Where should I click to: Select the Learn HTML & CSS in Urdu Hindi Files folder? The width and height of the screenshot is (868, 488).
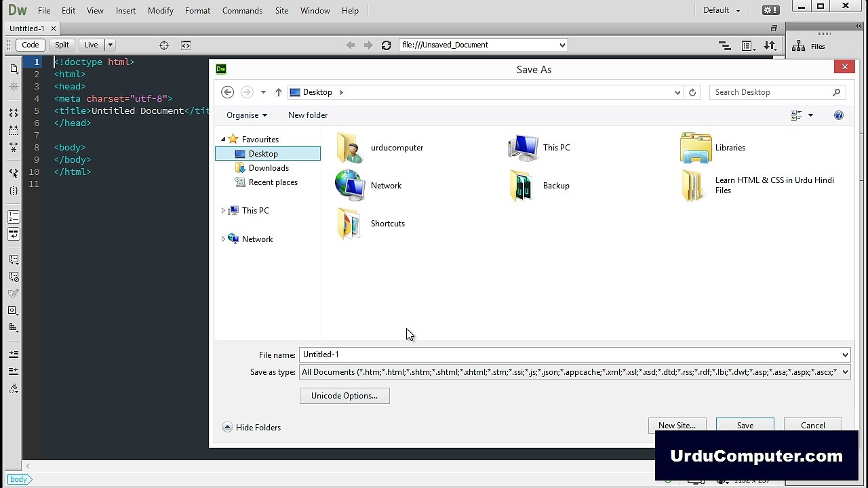pyautogui.click(x=757, y=186)
